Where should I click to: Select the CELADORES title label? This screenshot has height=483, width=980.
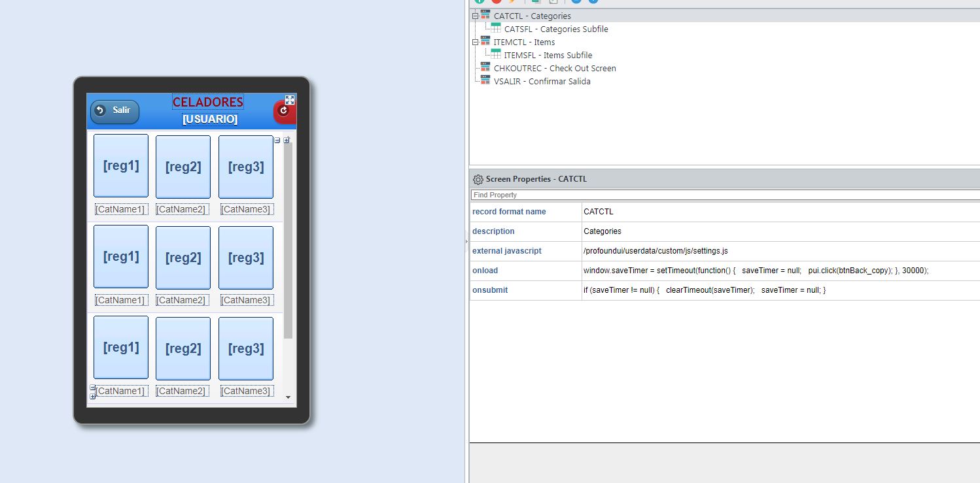coord(208,102)
